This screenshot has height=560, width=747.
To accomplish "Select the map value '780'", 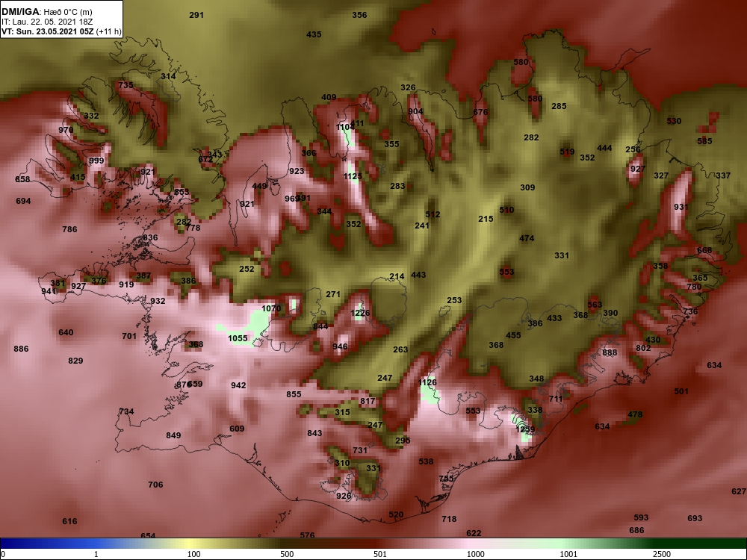I will (x=694, y=287).
